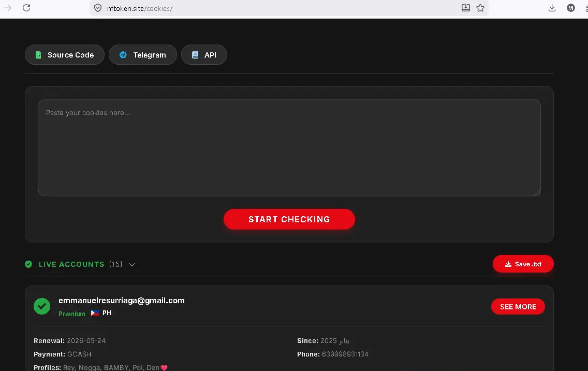Click the Phone number 639998931134
This screenshot has height=371, width=588.
coord(345,354)
